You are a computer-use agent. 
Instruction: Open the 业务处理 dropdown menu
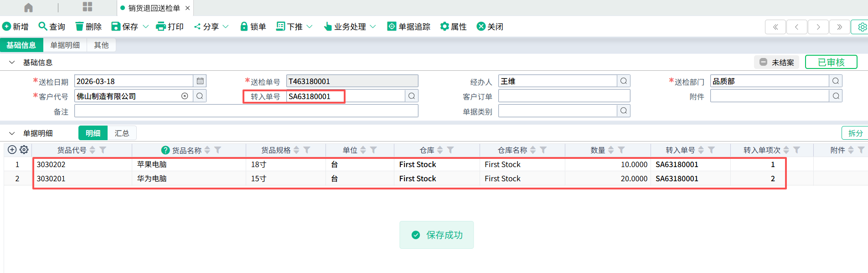(x=373, y=26)
